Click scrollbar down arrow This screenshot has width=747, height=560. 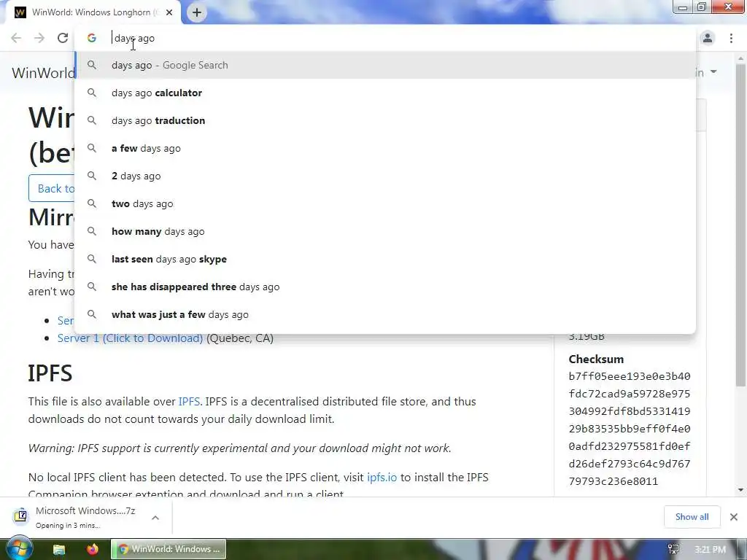[740, 489]
